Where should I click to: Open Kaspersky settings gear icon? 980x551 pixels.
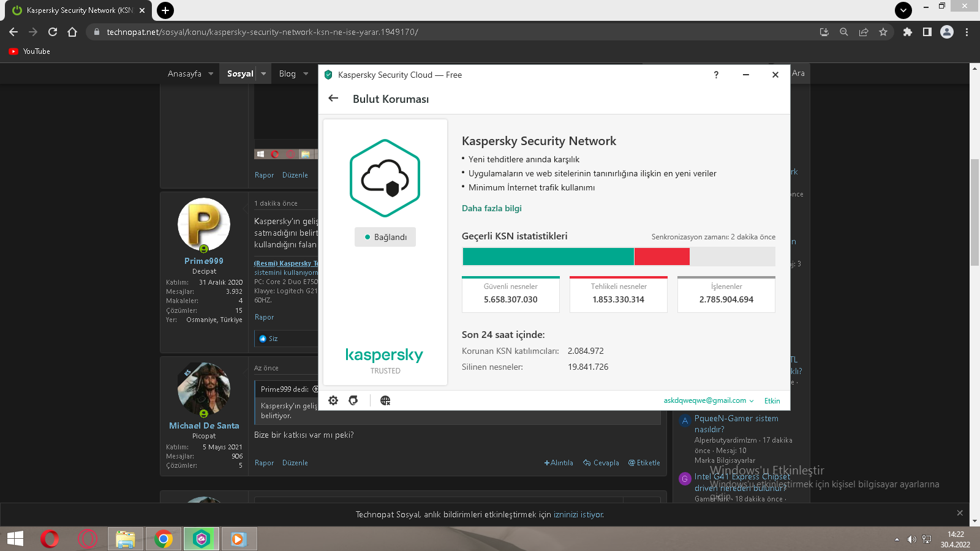(x=333, y=400)
